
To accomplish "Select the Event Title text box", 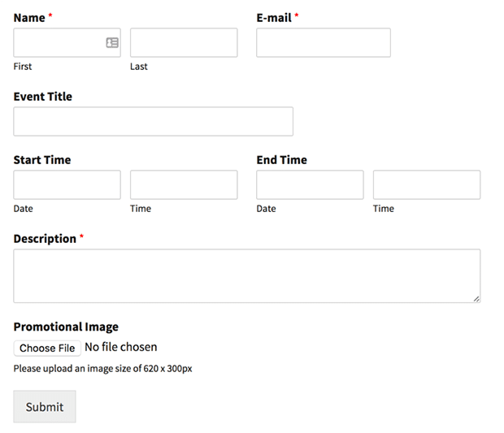I will coord(154,121).
